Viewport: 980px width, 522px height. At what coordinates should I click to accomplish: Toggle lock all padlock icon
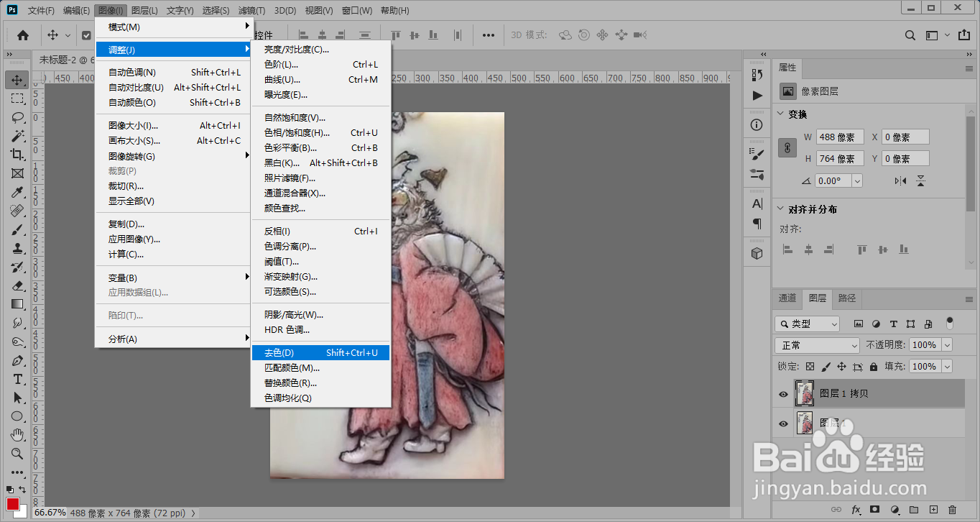point(874,367)
